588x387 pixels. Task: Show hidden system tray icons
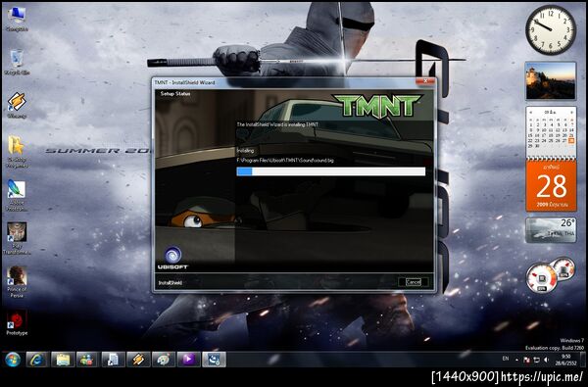(516, 360)
